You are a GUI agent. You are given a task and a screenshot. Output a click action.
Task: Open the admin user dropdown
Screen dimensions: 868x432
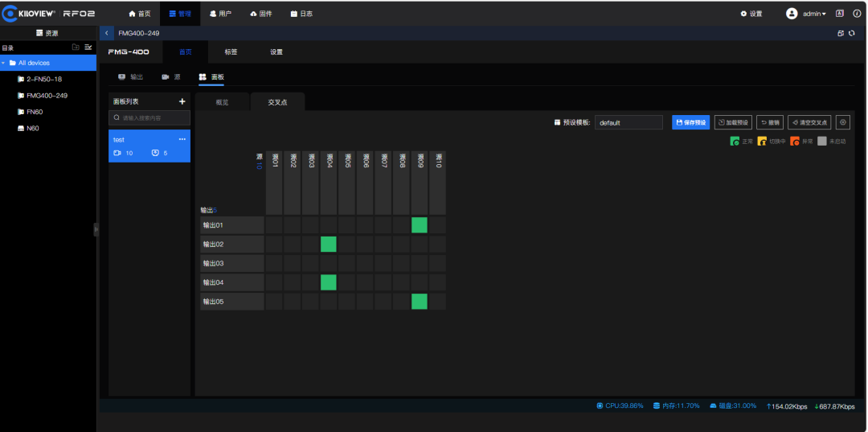pyautogui.click(x=806, y=14)
